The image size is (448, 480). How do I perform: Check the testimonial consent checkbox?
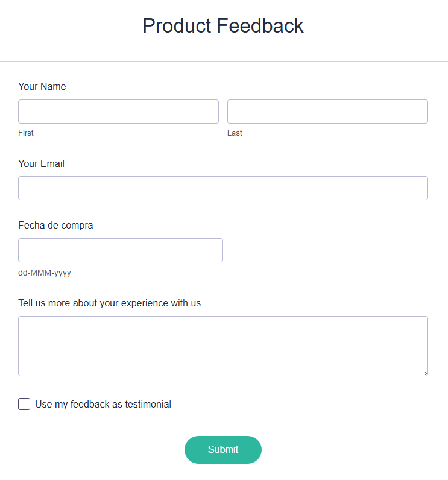[24, 404]
